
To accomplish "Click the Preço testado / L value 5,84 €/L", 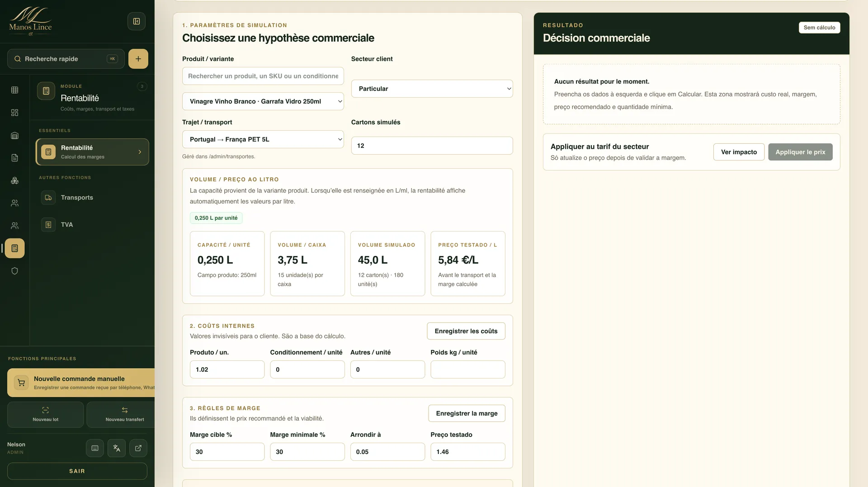I will [x=458, y=260].
